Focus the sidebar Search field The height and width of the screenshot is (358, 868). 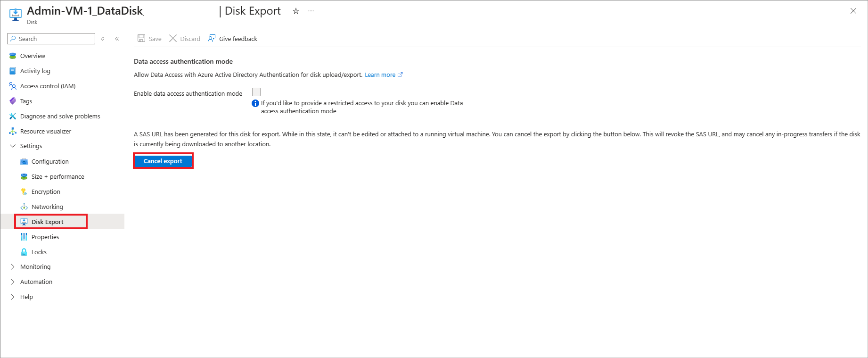click(51, 39)
